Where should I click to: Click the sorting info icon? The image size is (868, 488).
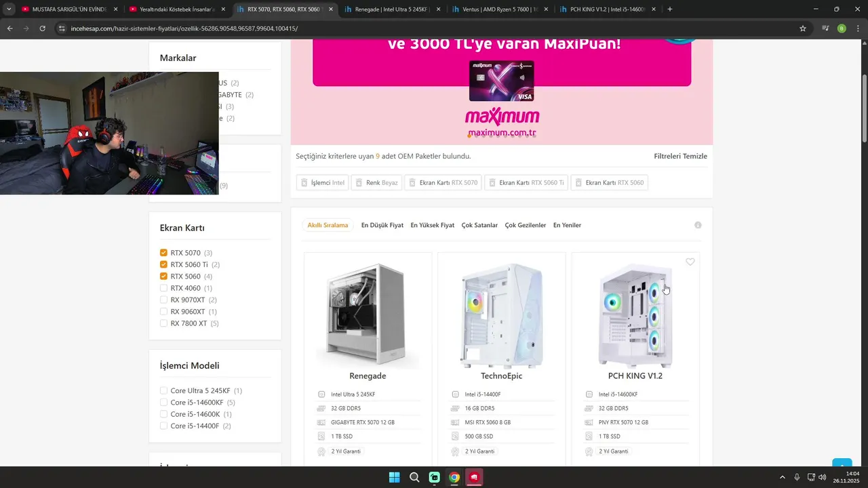point(698,225)
